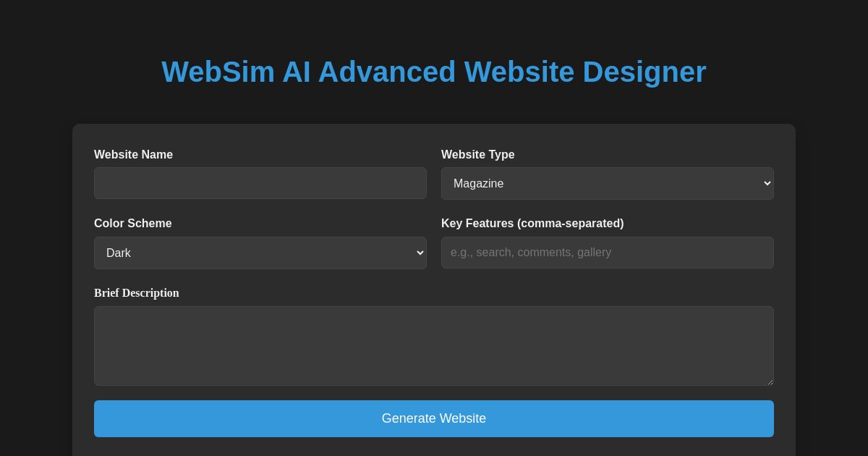The height and width of the screenshot is (456, 868).
Task: Focus the Website Name input field
Action: click(x=260, y=183)
